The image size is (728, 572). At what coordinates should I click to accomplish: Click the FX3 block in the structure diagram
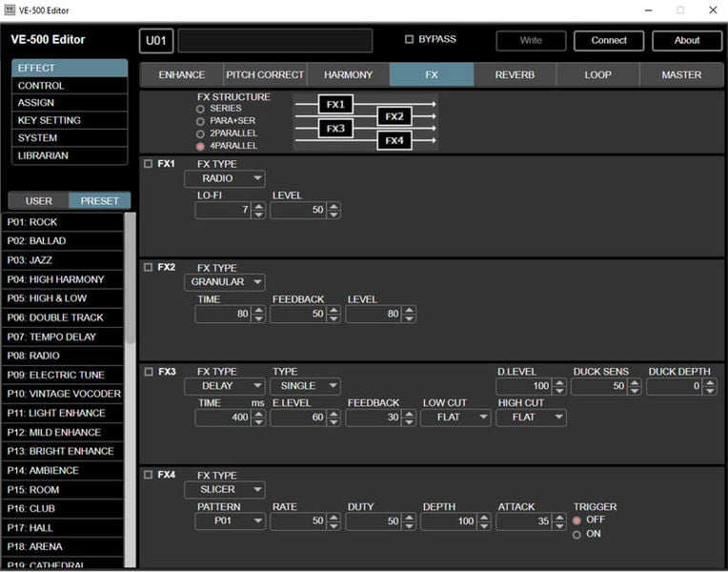335,129
